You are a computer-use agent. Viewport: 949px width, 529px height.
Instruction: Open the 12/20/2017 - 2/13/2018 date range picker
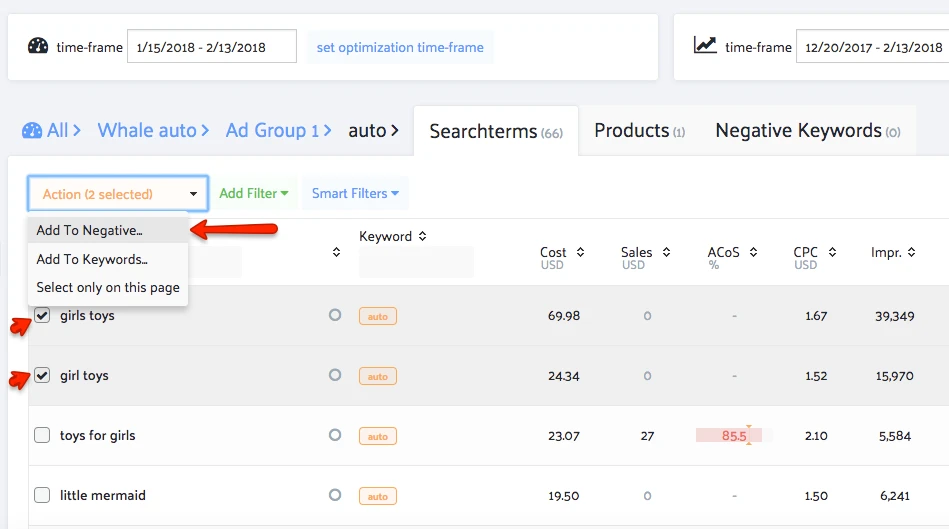(873, 47)
